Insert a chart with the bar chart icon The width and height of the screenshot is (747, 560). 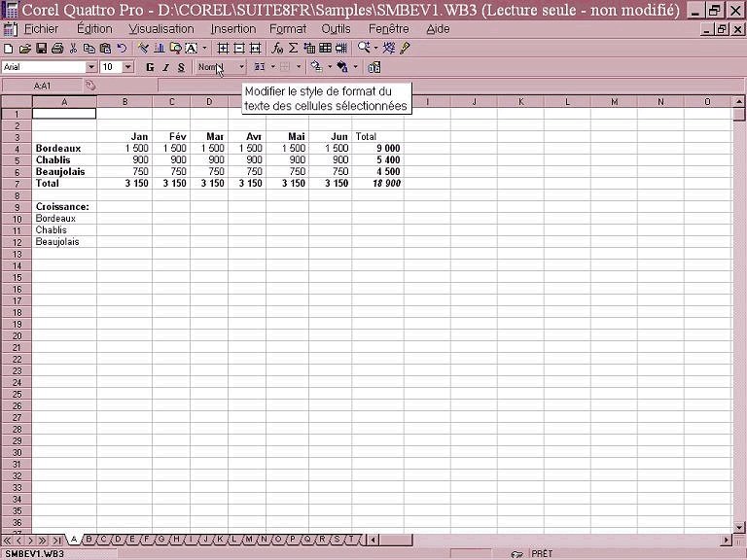click(x=160, y=48)
